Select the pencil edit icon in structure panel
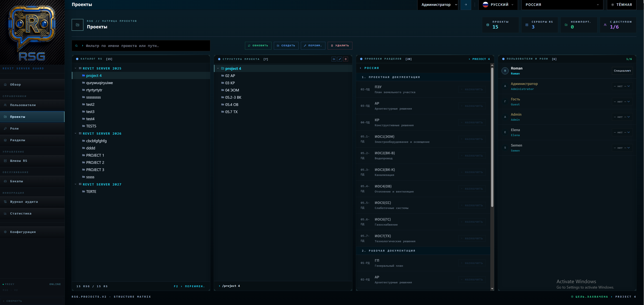The width and height of the screenshot is (644, 305). click(x=340, y=59)
